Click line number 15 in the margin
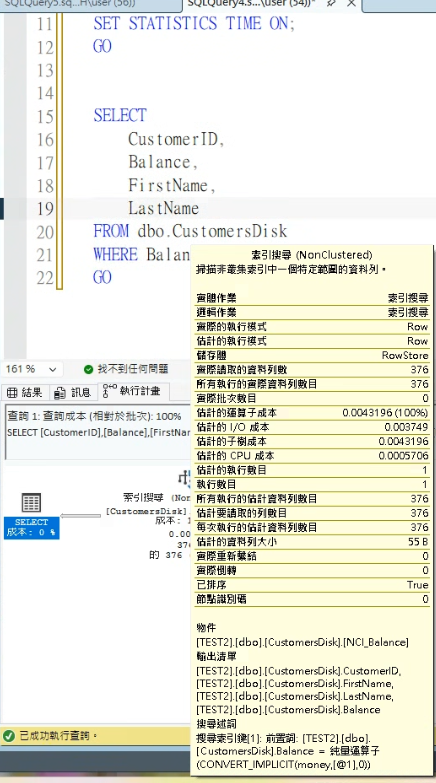Viewport: 436px width, 783px height. [x=44, y=116]
